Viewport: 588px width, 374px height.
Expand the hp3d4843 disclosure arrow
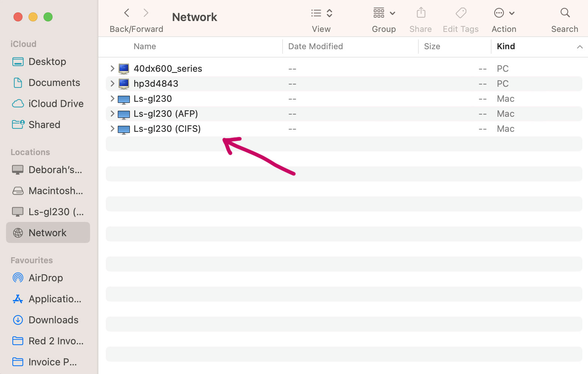click(112, 83)
